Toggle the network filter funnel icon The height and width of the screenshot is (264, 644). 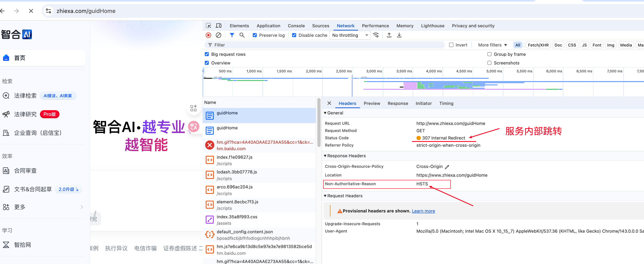(x=232, y=35)
